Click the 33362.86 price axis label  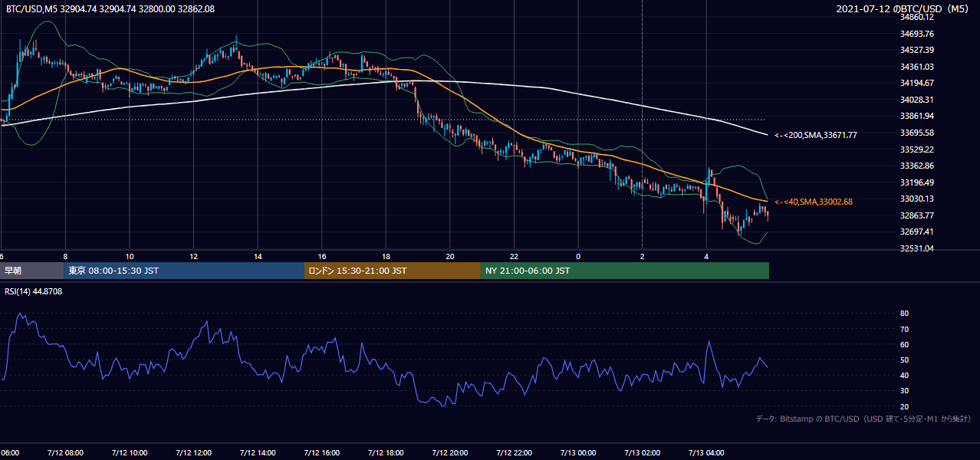tap(916, 166)
